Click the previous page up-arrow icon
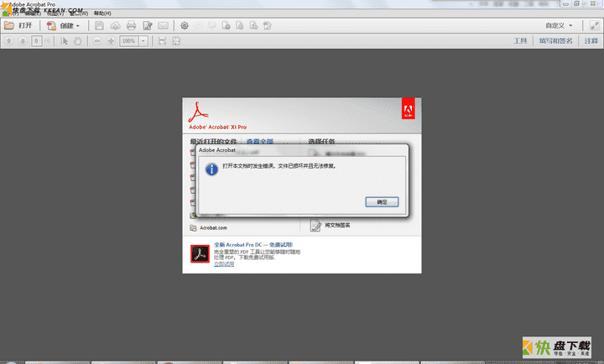Screen dimensions: 604x364 click(x=9, y=41)
